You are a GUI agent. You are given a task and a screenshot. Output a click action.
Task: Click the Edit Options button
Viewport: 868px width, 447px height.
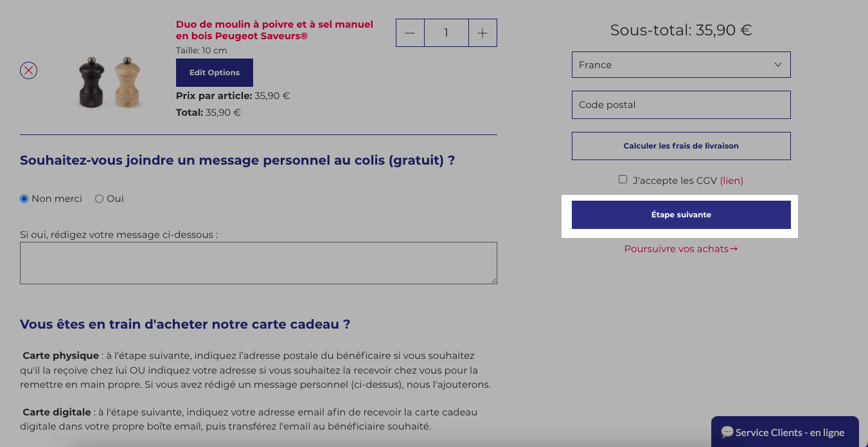coord(215,73)
